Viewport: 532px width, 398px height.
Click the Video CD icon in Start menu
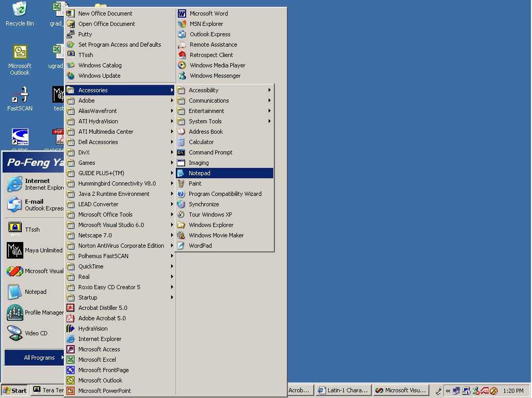tap(15, 333)
